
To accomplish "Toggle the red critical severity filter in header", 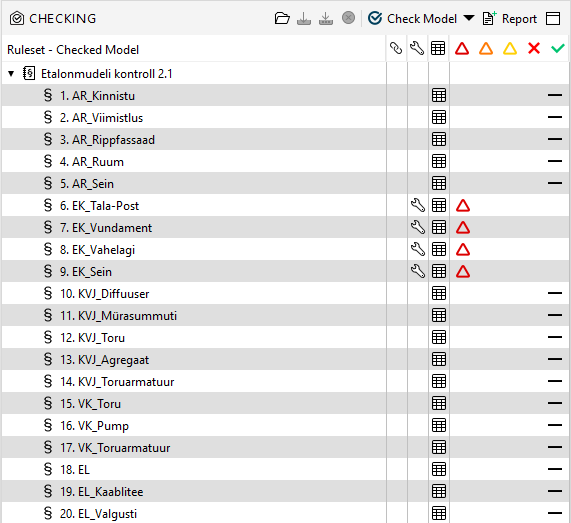I will 462,48.
